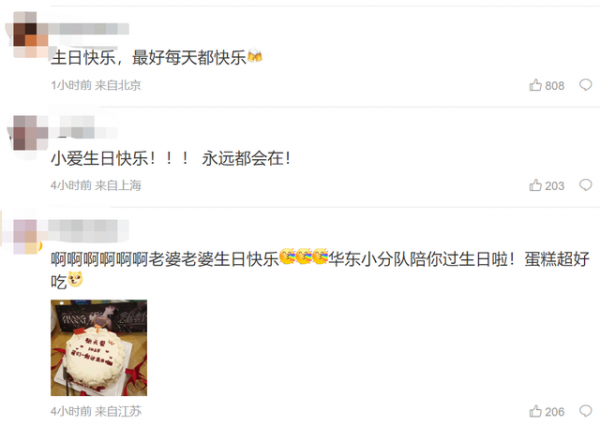Open the blurred username of the Beijing commenter
Image resolution: width=600 pixels, height=425 pixels.
[x=89, y=29]
